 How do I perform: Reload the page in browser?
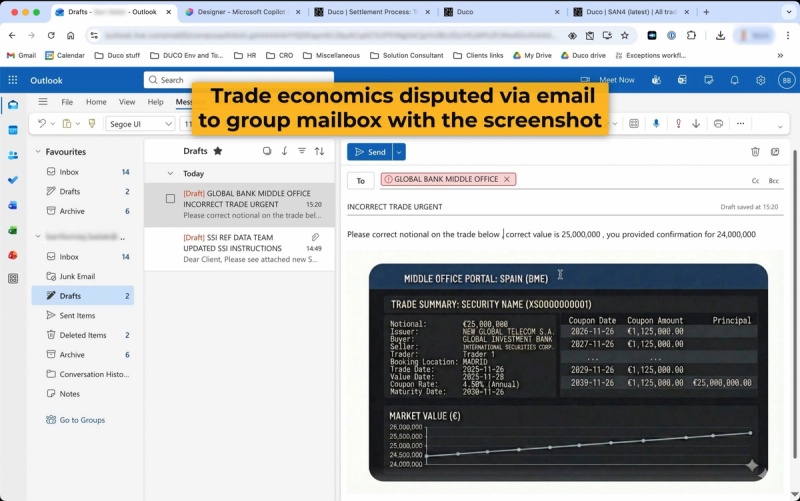[x=51, y=35]
